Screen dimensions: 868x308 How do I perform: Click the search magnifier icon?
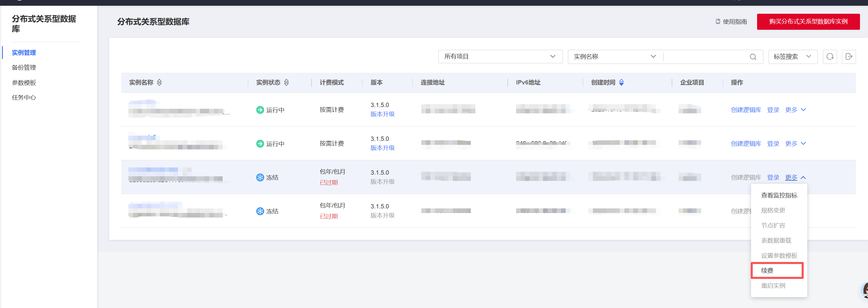(x=753, y=57)
